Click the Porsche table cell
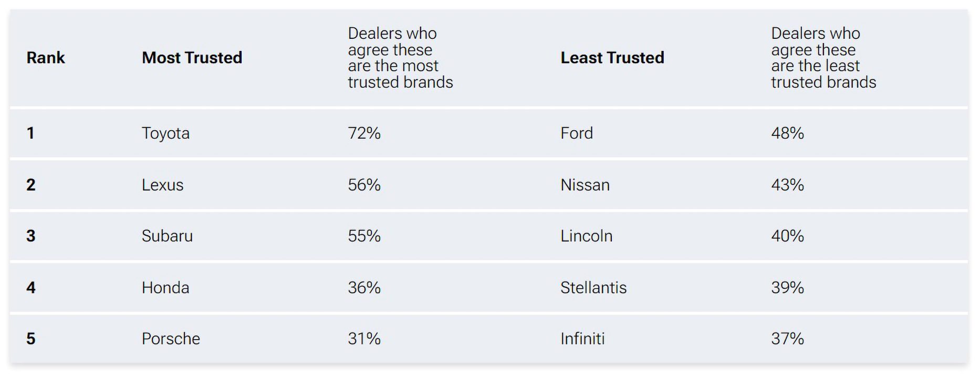Image resolution: width=980 pixels, height=378 pixels. [x=171, y=339]
